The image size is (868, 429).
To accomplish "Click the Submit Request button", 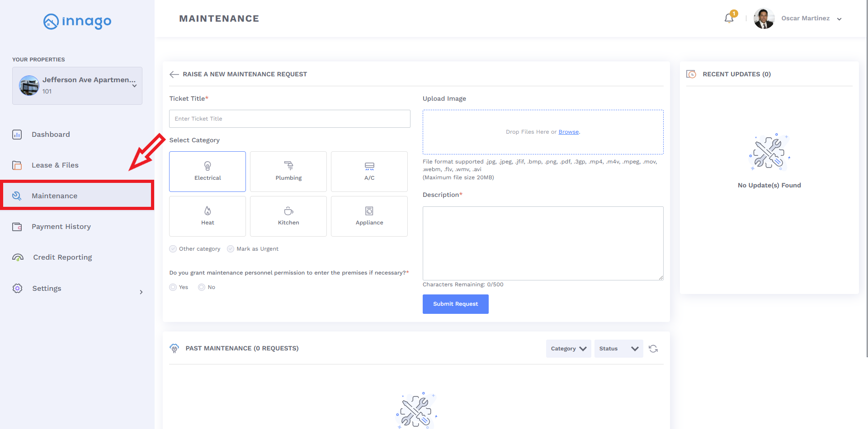I will 455,304.
